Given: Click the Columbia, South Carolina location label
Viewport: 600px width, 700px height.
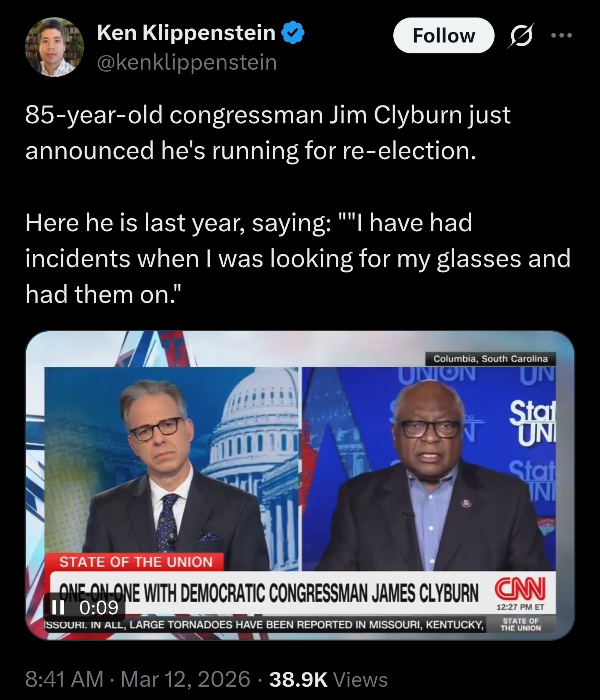Looking at the screenshot, I should [490, 359].
